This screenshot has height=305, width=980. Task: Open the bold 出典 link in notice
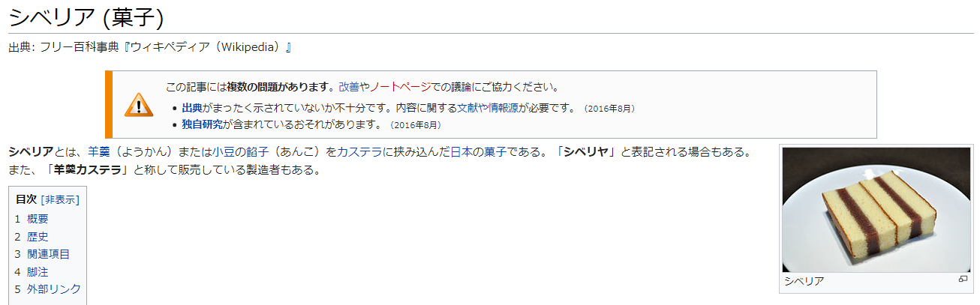coord(192,108)
